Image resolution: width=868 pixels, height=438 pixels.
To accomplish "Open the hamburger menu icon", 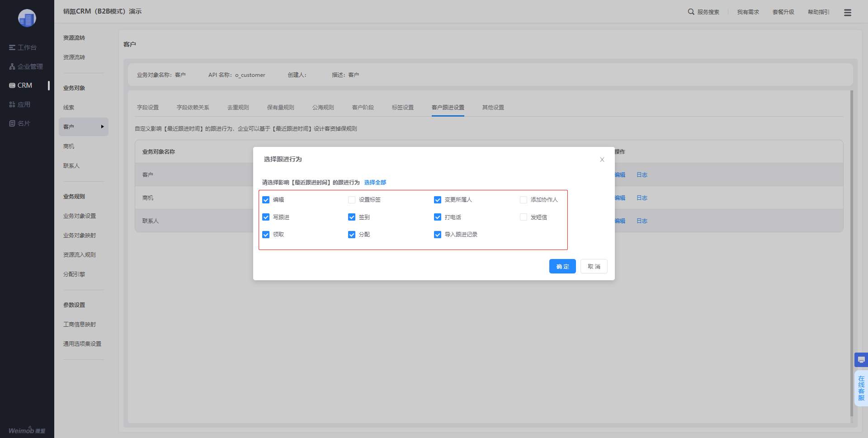I will 848,13.
